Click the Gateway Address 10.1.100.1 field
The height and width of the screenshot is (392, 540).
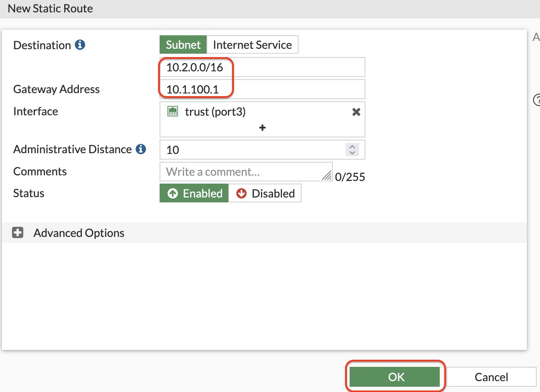262,89
